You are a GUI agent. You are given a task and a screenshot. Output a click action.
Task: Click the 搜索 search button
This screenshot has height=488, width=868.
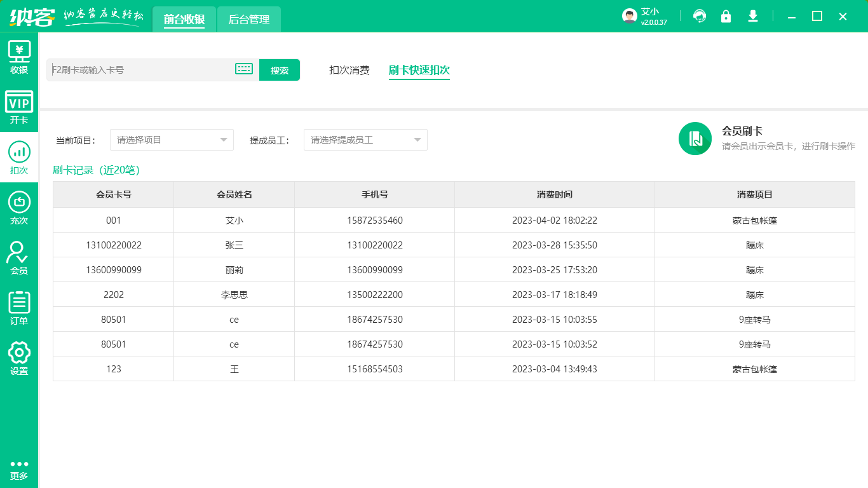pyautogui.click(x=279, y=70)
